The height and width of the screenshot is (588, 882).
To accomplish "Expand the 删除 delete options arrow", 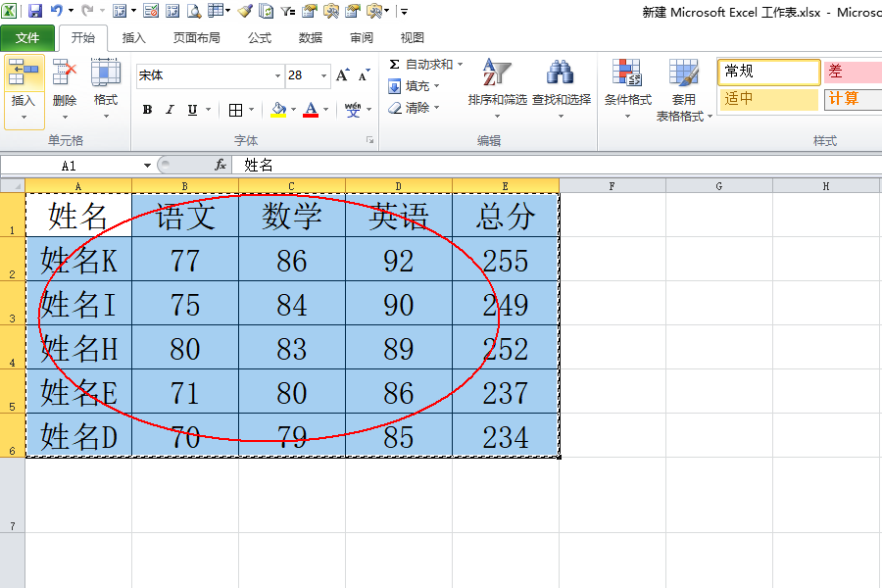I will (x=64, y=117).
